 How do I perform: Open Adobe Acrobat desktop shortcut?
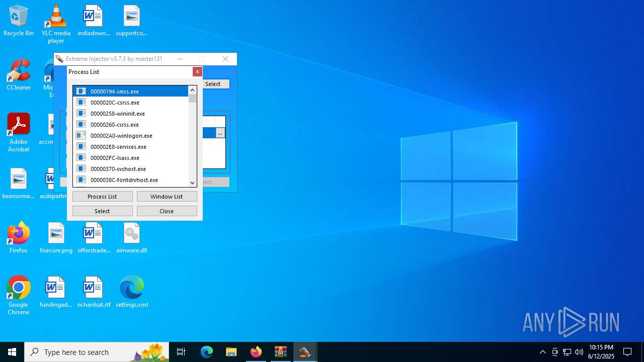click(x=19, y=133)
